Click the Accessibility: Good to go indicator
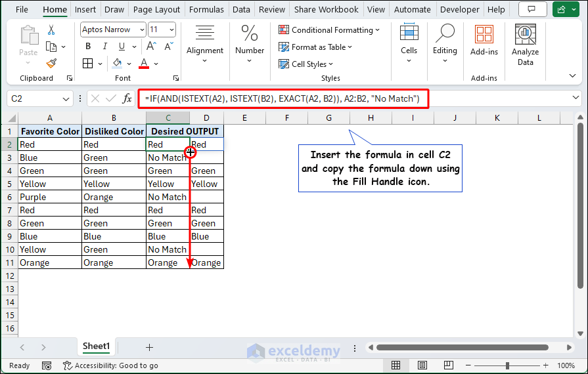Image resolution: width=588 pixels, height=374 pixels. [x=110, y=365]
